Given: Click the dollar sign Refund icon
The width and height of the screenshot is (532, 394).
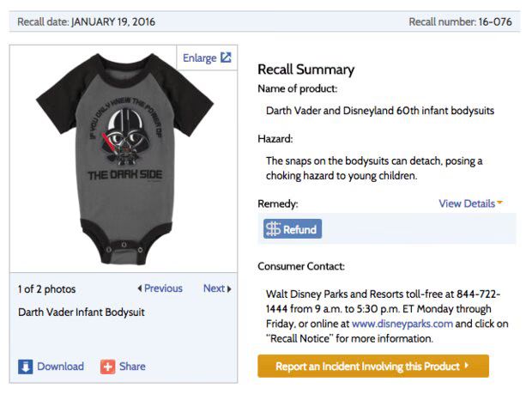Looking at the screenshot, I should click(x=273, y=228).
